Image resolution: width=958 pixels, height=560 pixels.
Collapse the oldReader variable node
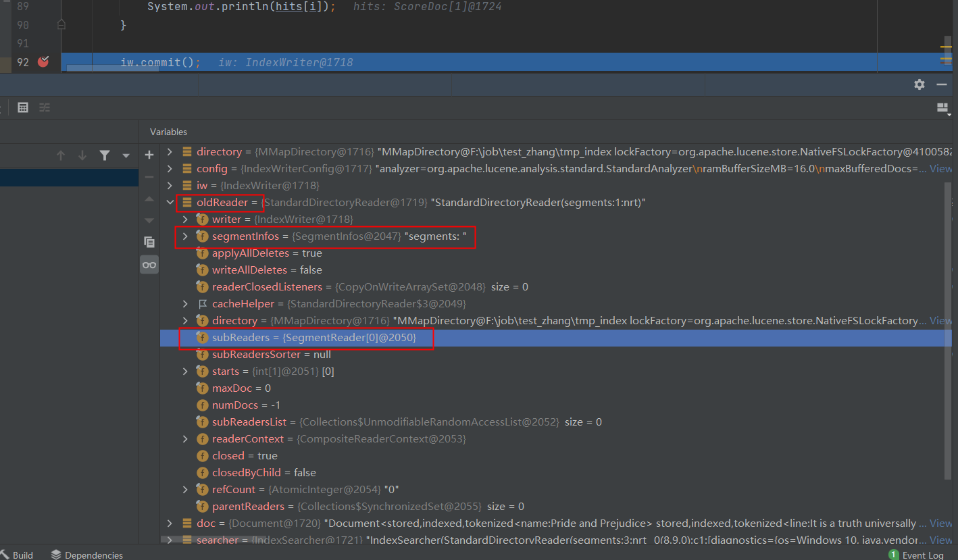(x=170, y=203)
